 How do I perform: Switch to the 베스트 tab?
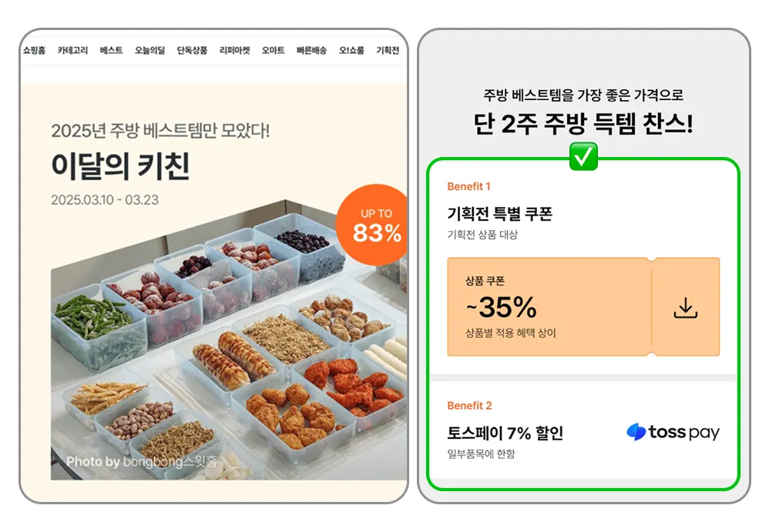111,50
